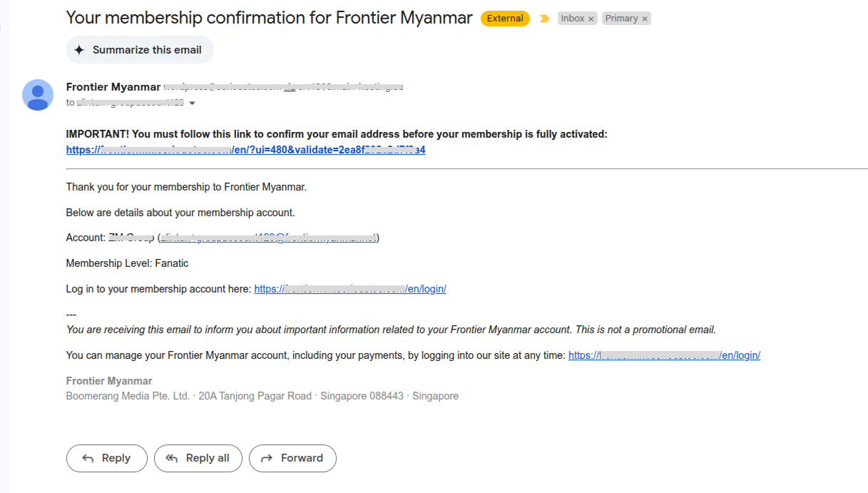Open the sender's profile avatar
Screen dimensions: 868x493
tap(37, 94)
